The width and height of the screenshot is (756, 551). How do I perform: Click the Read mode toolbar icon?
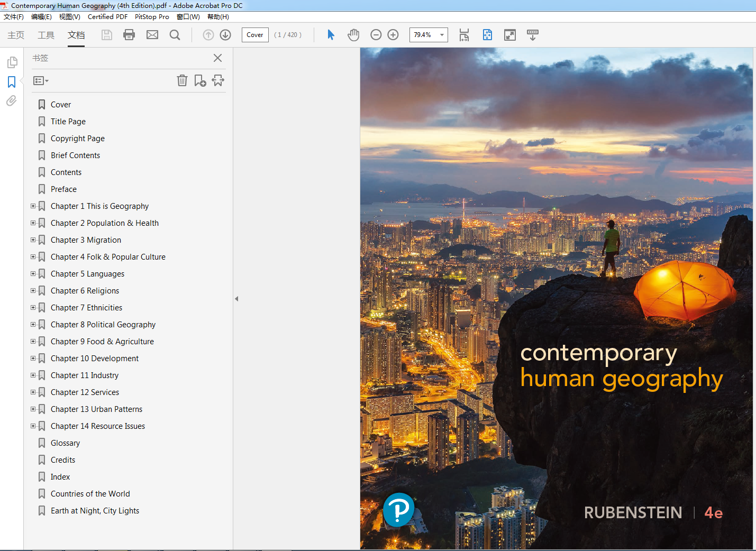(533, 35)
